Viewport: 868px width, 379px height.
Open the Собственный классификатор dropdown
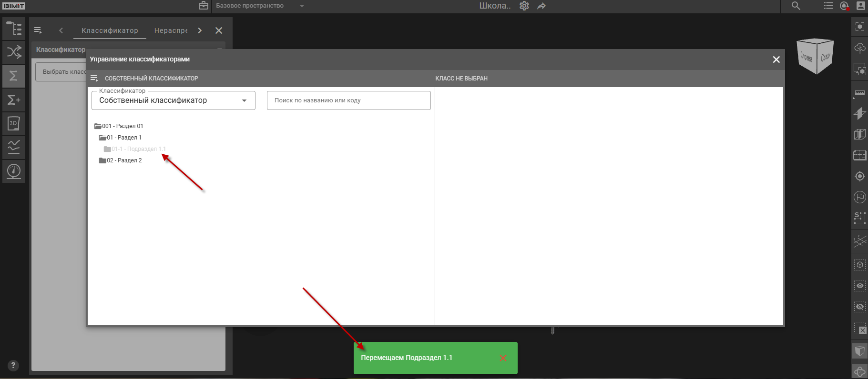[173, 100]
